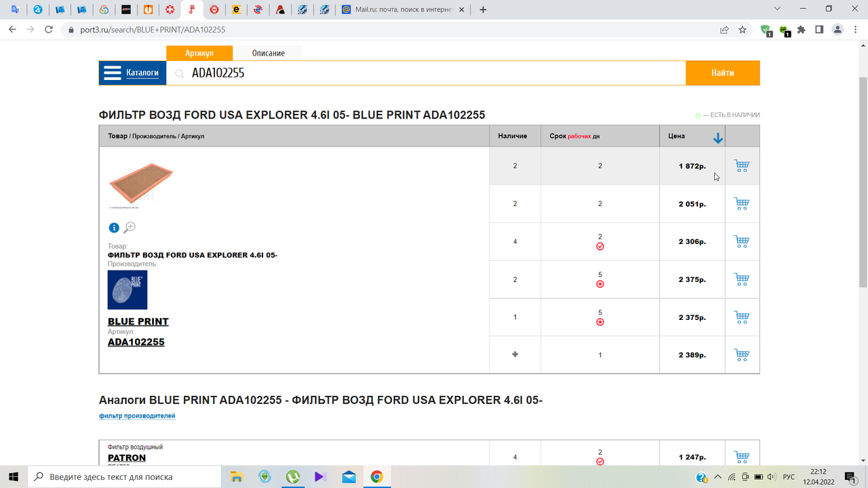Add the 2 051р. offer to cart
This screenshot has width=868, height=488.
pos(742,204)
